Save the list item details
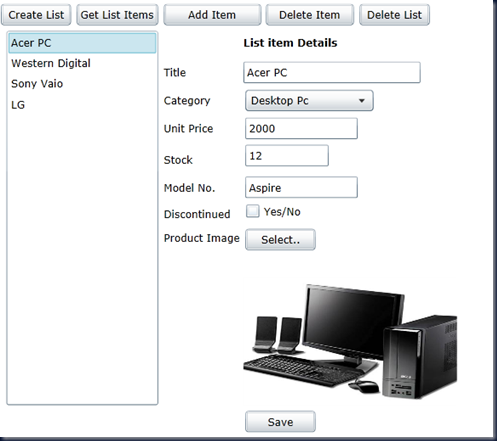497x441 pixels. tap(280, 422)
